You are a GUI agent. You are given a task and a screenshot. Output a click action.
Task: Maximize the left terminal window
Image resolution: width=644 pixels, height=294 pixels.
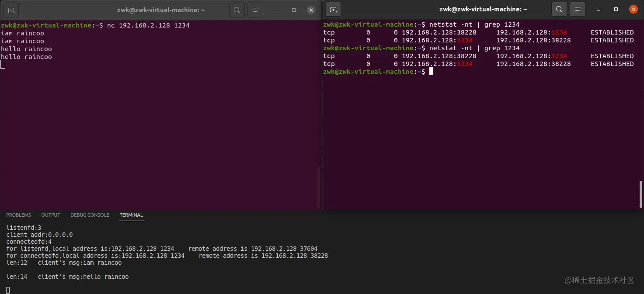pos(294,10)
